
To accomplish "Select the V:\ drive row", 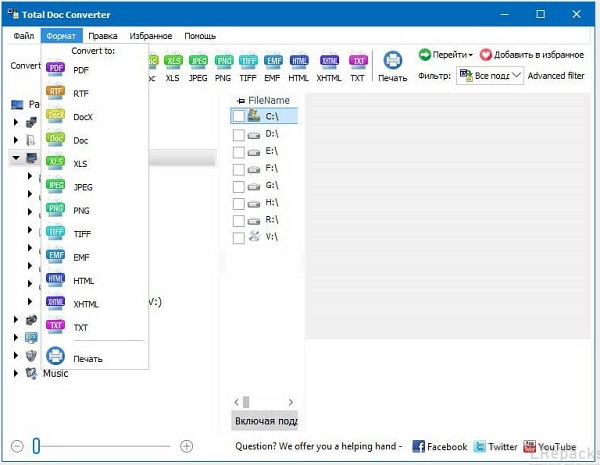I will click(264, 237).
